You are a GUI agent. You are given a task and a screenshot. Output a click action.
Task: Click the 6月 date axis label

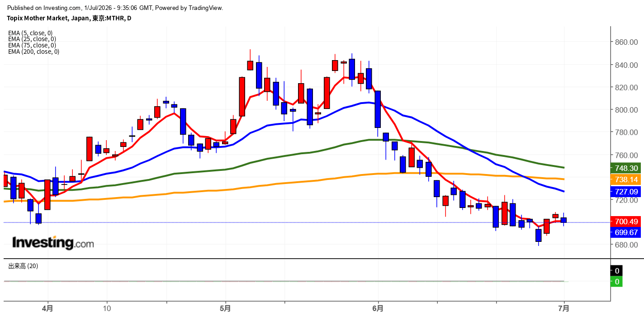pos(378,309)
